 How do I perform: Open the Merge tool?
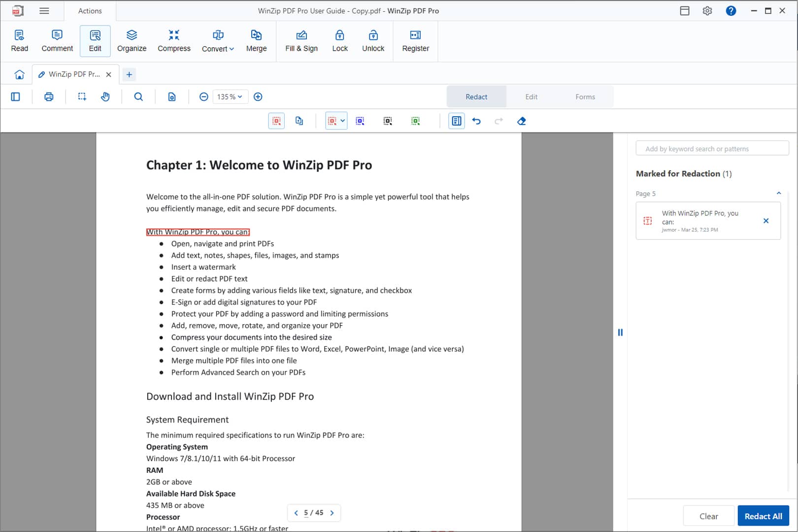click(x=256, y=41)
